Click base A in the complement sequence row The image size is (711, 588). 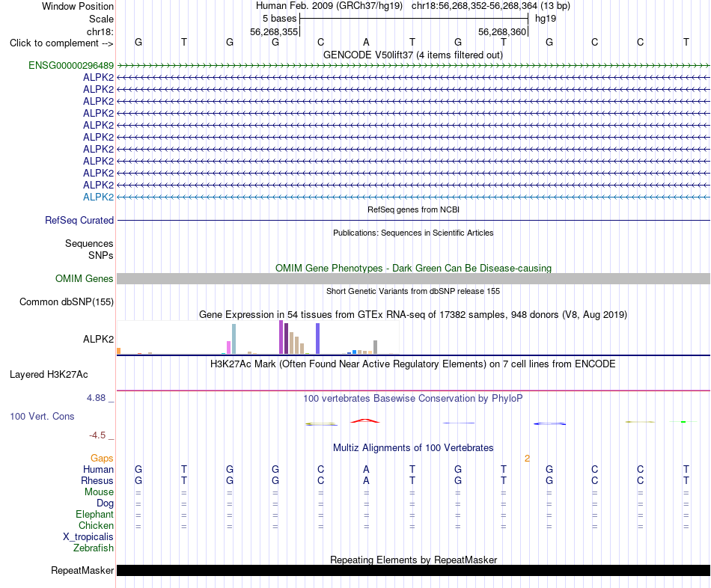tap(367, 42)
